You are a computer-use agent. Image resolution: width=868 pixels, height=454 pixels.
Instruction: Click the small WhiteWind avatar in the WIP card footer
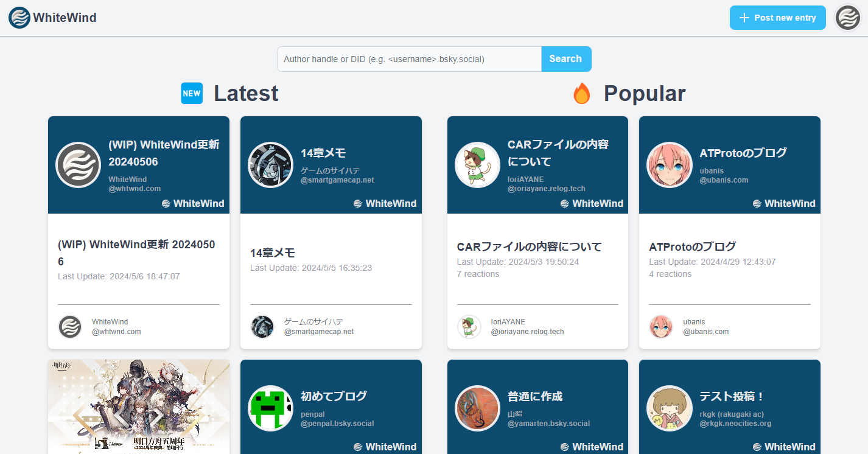pos(70,327)
